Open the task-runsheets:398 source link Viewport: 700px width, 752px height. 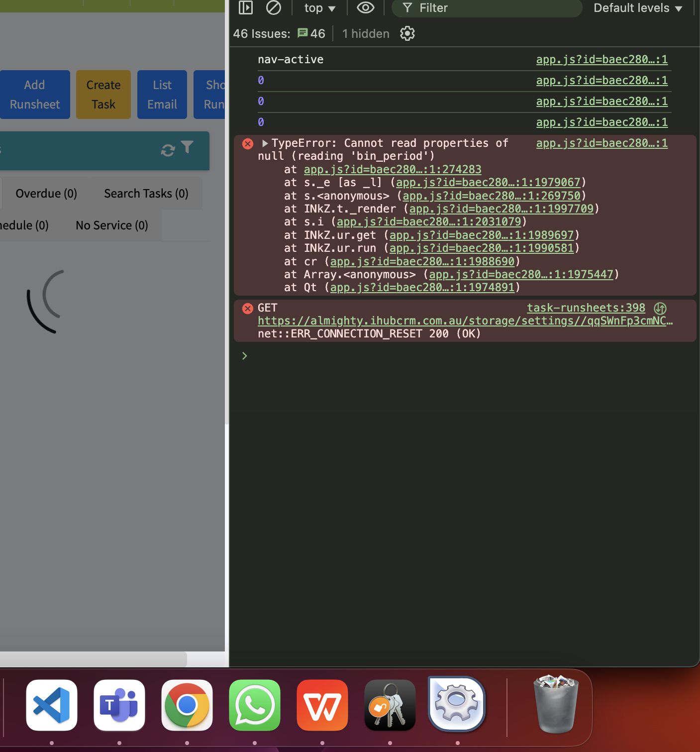[586, 308]
